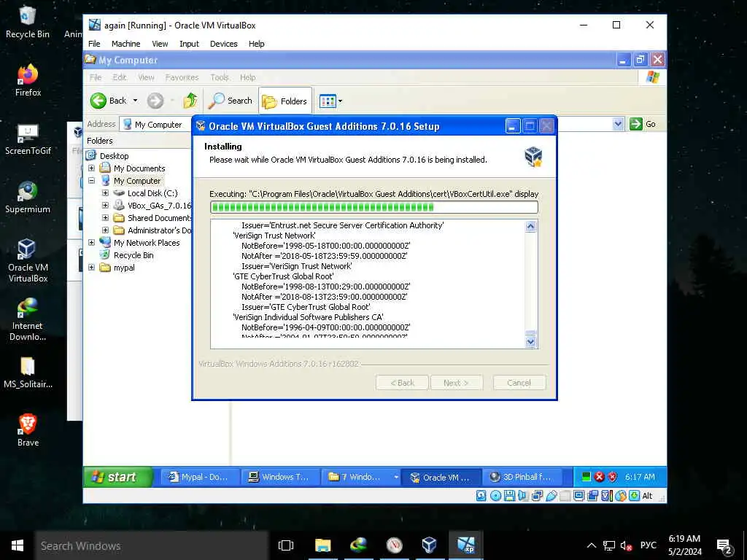Click the Search button in My Computer toolbar
The height and width of the screenshot is (560, 747).
[x=231, y=101]
